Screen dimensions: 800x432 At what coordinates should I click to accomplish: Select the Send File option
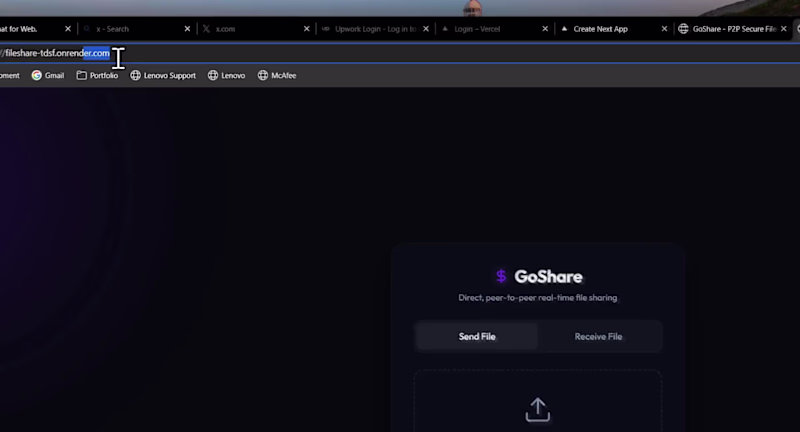[477, 337]
